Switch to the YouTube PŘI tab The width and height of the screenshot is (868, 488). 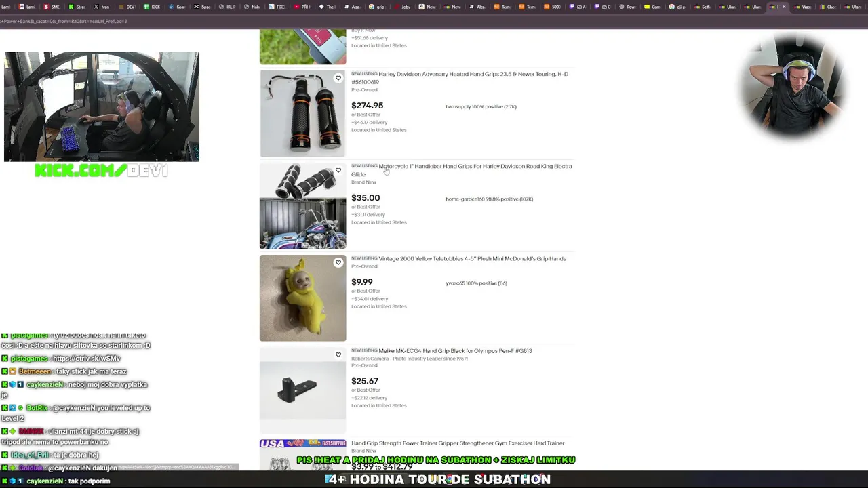302,7
